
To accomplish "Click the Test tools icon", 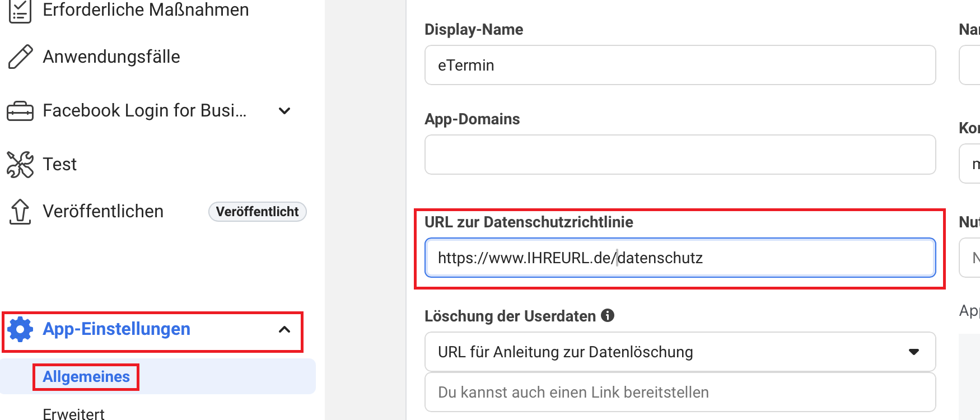I will pyautogui.click(x=20, y=165).
